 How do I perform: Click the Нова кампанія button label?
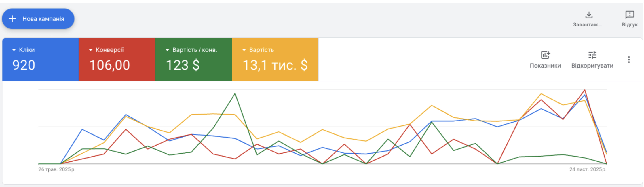point(43,19)
